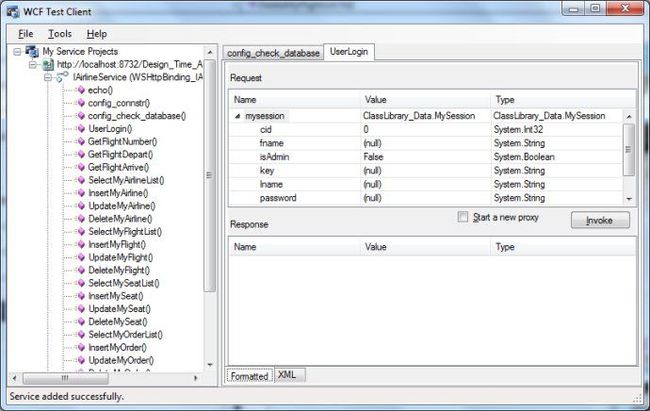Screen dimensions: 650x411
Task: Click the DeleteMySeat() operation icon
Action: pos(81,321)
